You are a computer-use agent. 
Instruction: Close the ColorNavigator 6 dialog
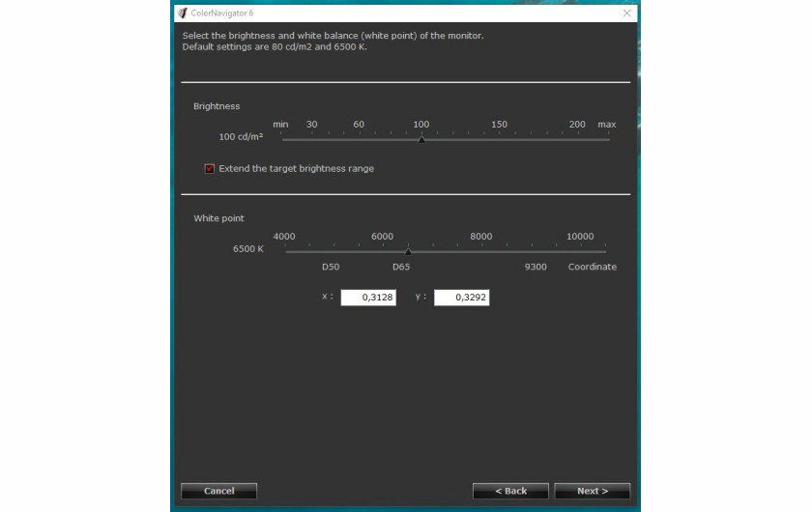(626, 13)
